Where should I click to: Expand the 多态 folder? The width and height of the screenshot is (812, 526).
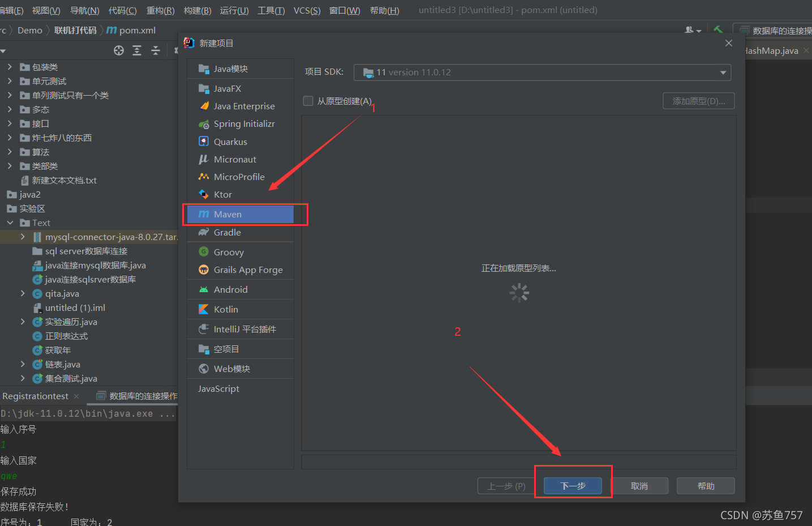click(10, 109)
